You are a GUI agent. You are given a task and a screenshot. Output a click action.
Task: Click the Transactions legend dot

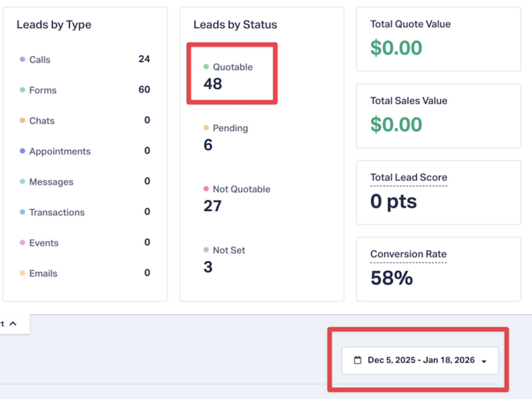[23, 212]
